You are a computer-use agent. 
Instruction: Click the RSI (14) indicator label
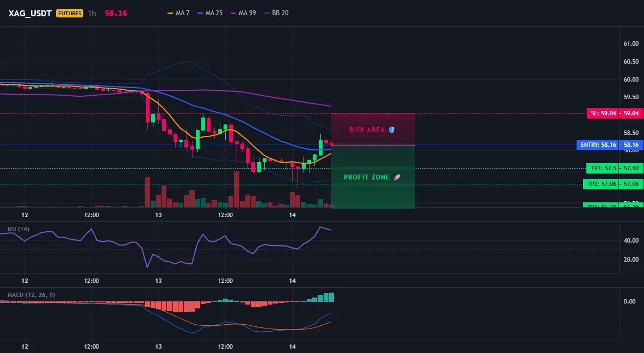click(x=18, y=229)
